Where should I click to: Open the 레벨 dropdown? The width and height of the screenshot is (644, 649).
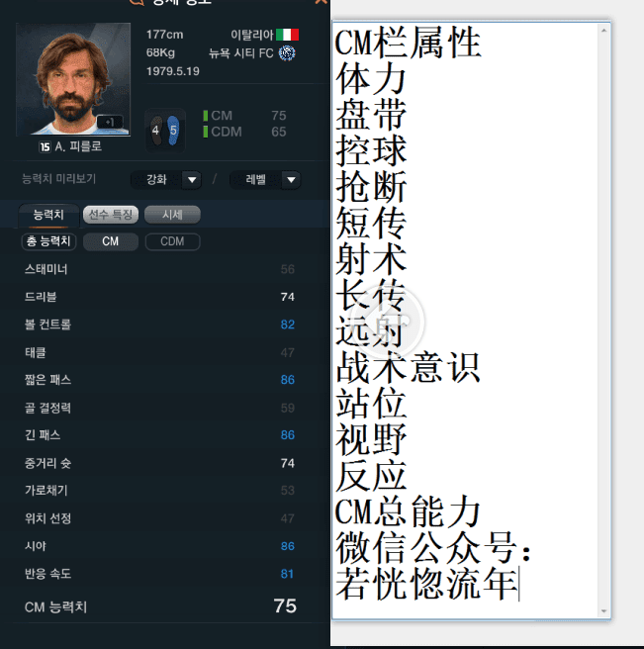265,180
